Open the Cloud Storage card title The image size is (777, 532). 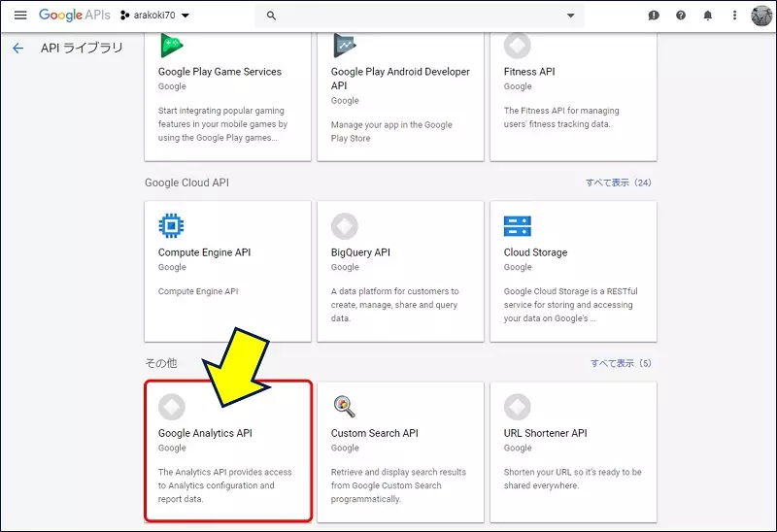pos(535,252)
